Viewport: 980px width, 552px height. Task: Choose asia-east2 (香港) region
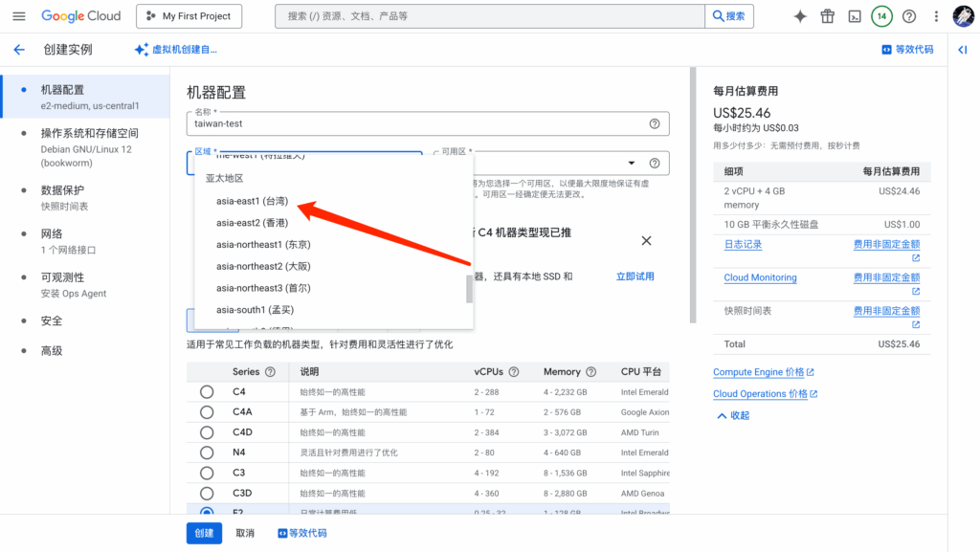334,223
